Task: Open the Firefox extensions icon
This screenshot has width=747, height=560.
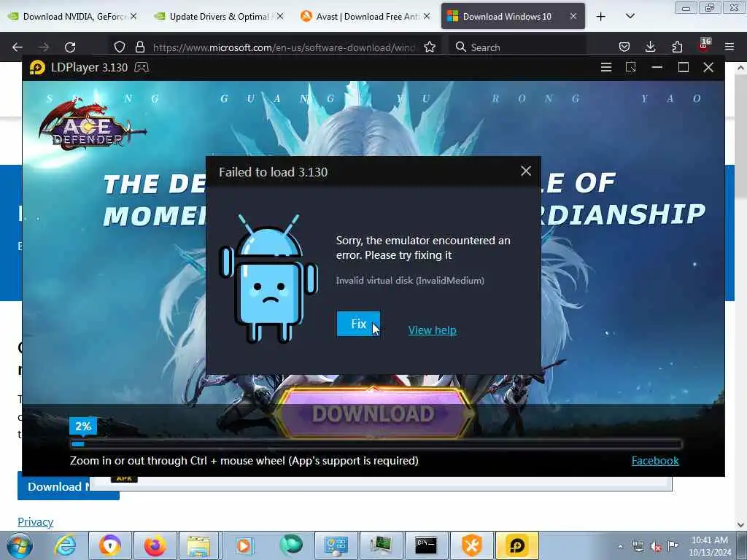Action: (677, 47)
